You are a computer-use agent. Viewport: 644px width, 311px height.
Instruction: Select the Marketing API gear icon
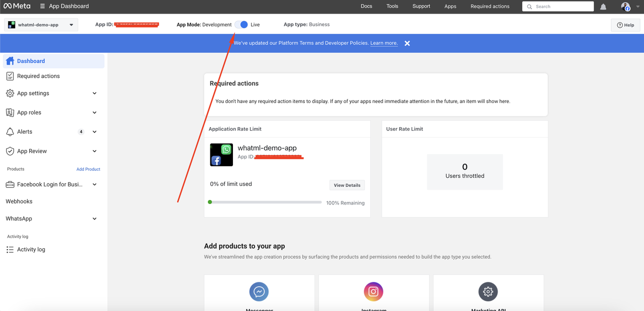tap(488, 291)
